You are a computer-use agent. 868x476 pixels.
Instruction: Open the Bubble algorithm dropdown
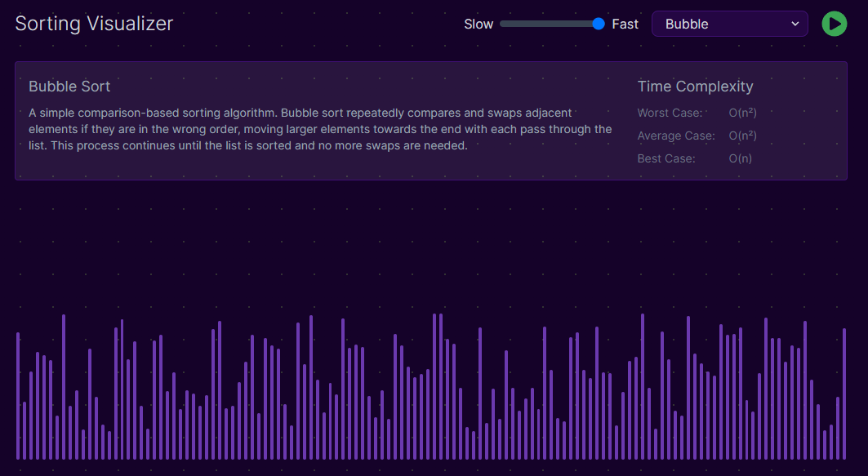[x=728, y=24]
